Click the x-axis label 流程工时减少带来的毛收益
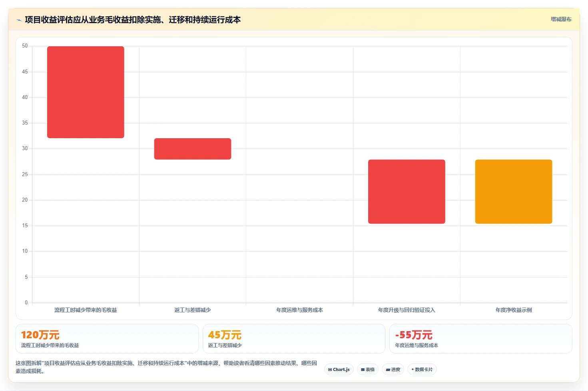Viewport: 588px width, 391px height. (x=86, y=310)
